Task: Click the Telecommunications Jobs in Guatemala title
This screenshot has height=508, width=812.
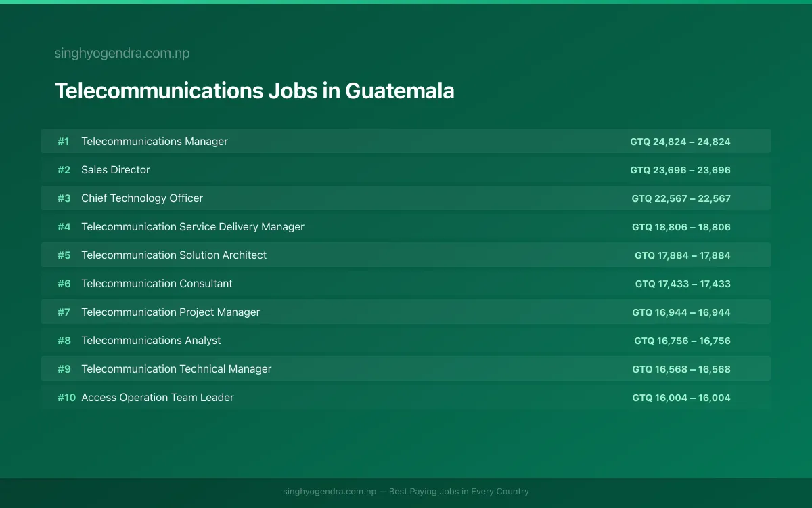Action: click(x=254, y=91)
